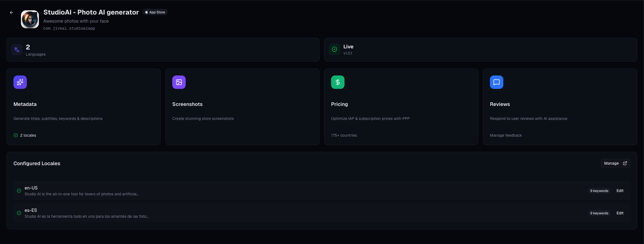Click the Live status check icon

[x=334, y=49]
